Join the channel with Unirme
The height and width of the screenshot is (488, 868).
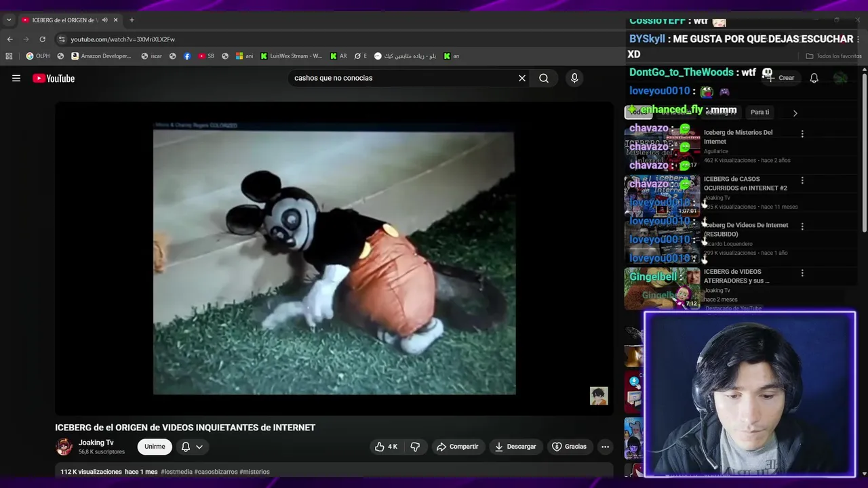point(155,447)
